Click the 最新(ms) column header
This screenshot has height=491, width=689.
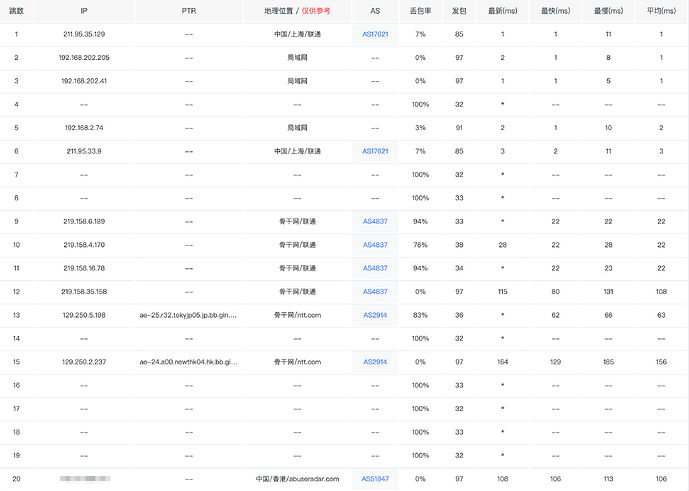click(x=503, y=11)
